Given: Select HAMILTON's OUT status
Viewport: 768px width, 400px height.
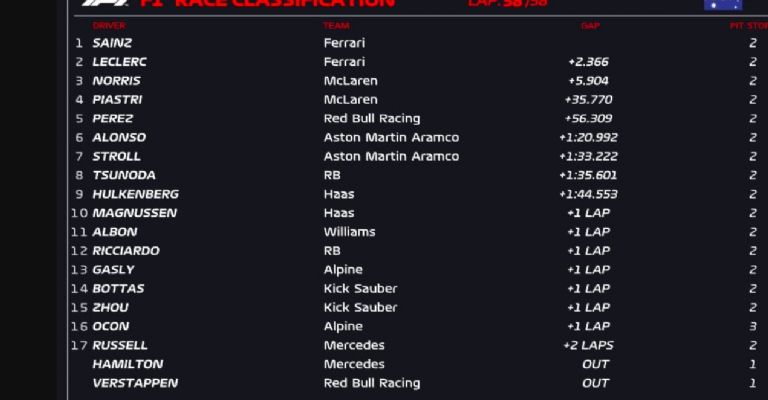Looking at the screenshot, I should pyautogui.click(x=595, y=364).
